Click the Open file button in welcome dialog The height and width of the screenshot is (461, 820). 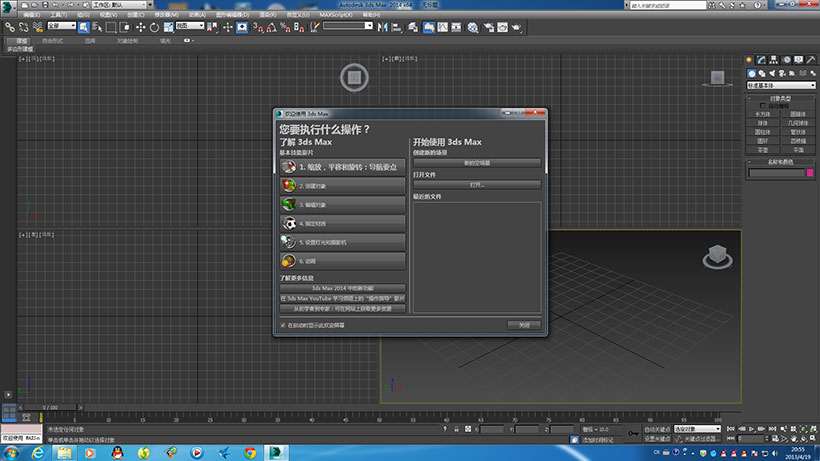pos(477,185)
